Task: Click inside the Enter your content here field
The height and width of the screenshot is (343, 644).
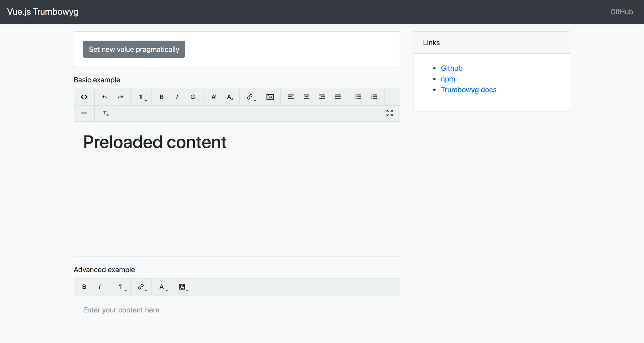Action: pyautogui.click(x=225, y=310)
